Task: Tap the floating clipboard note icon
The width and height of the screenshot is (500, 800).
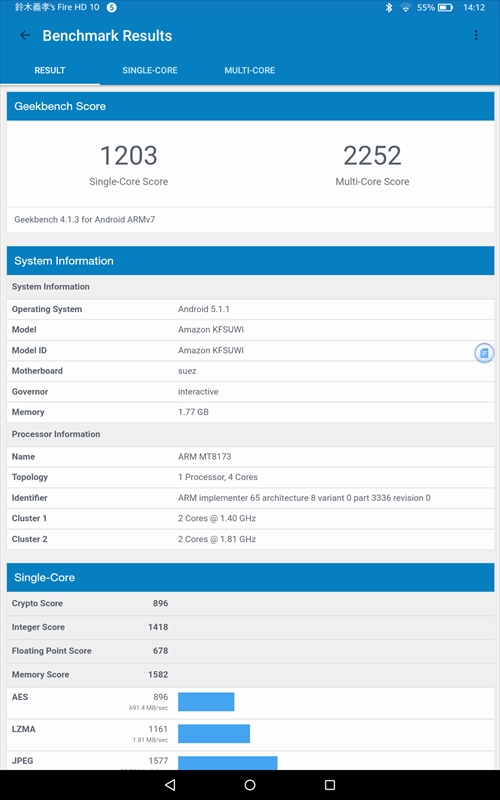Action: (484, 353)
